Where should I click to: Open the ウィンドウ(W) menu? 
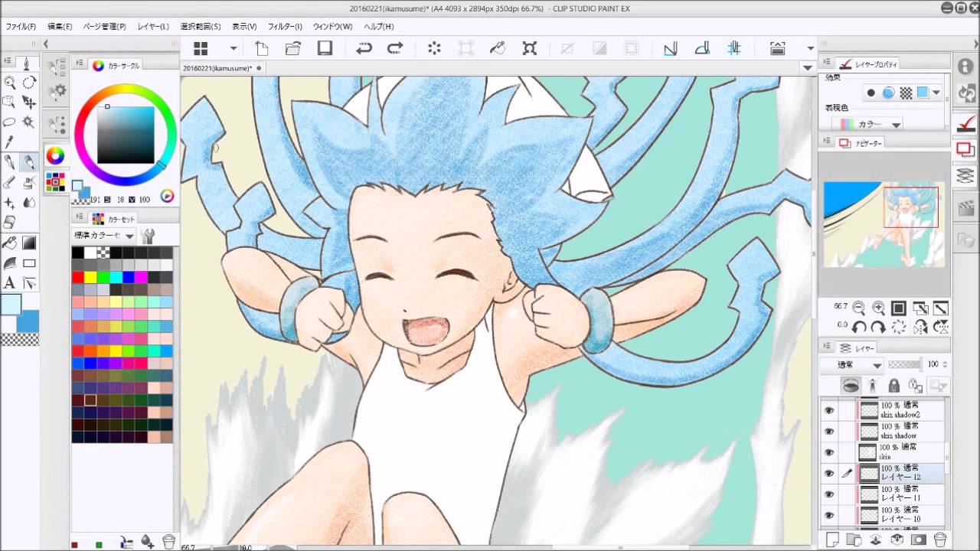[332, 26]
